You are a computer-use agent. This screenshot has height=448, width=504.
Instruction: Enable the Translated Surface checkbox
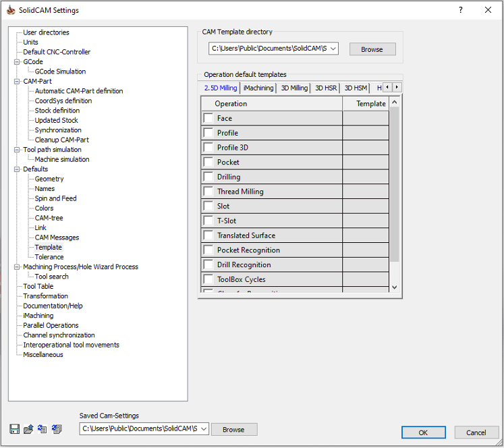(x=208, y=235)
